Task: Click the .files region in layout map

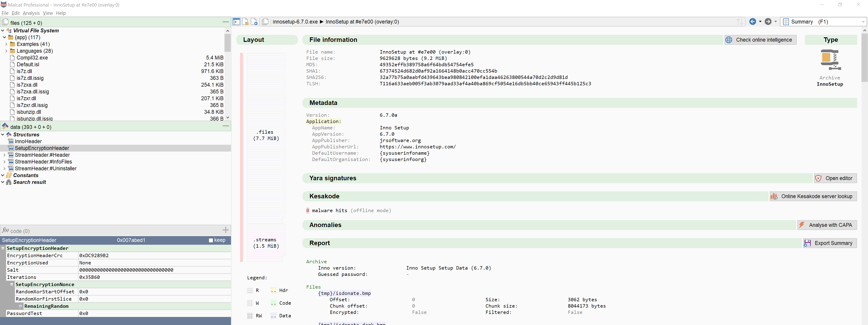Action: click(266, 135)
